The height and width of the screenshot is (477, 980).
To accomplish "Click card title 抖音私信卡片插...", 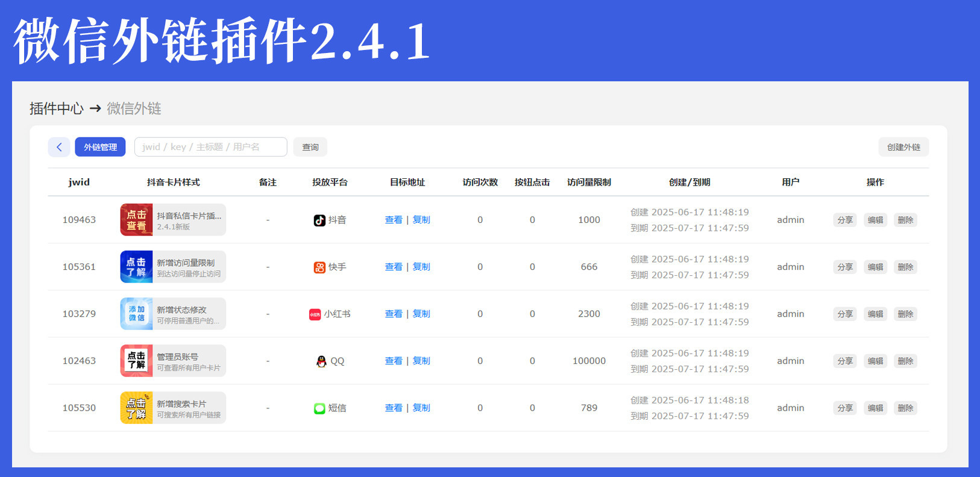I will tap(189, 216).
